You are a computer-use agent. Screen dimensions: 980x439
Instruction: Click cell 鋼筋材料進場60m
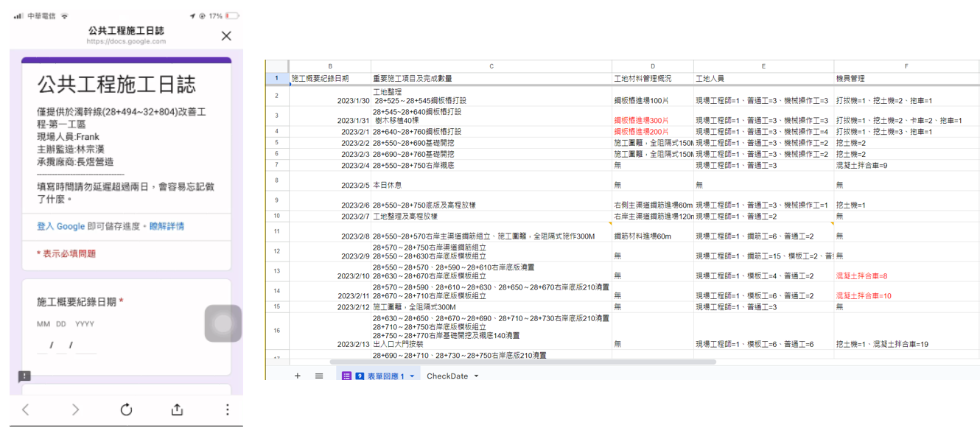coord(653,231)
